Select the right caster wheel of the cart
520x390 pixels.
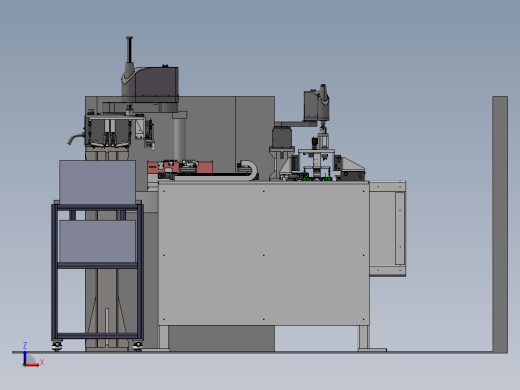pyautogui.click(x=138, y=346)
